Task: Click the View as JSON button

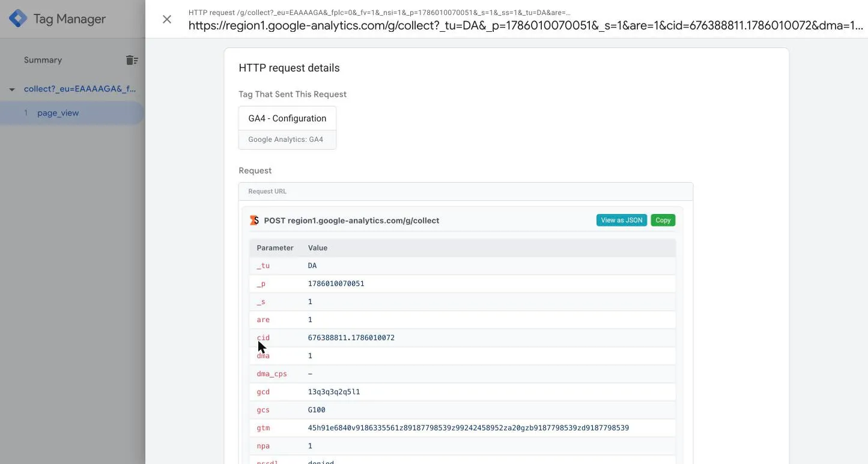Action: click(621, 220)
